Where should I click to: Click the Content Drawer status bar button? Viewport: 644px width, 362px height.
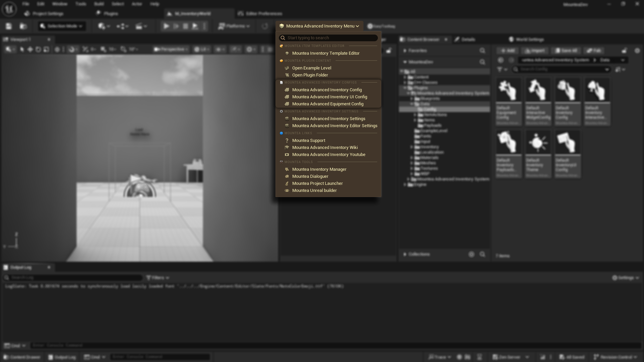[x=22, y=357]
